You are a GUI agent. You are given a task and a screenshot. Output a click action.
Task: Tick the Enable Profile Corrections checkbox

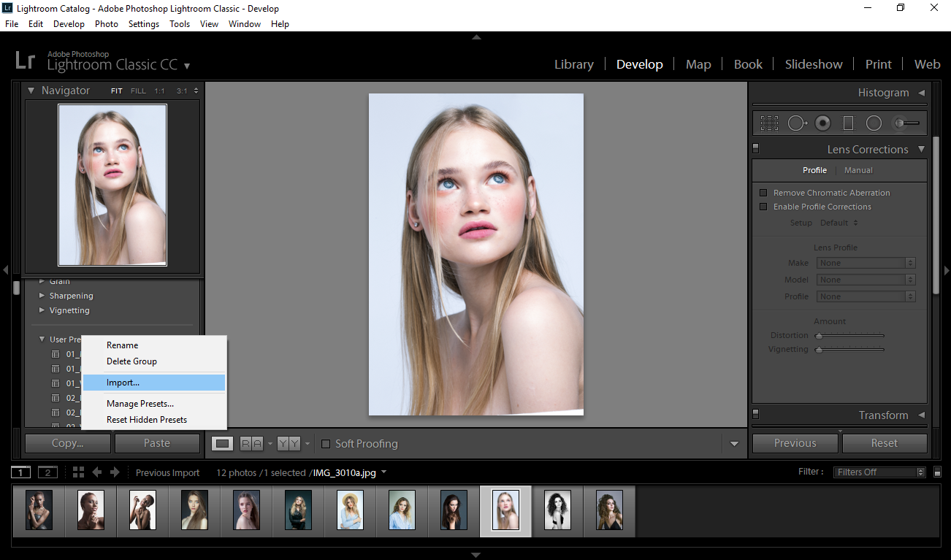click(x=764, y=207)
